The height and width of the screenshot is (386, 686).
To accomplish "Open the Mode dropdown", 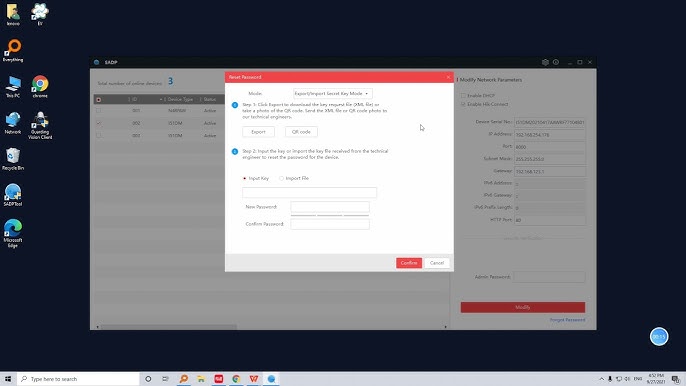I will point(332,94).
